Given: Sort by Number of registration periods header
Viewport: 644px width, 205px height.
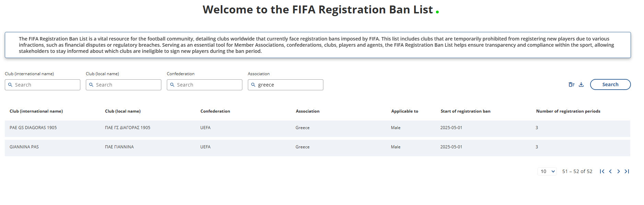Looking at the screenshot, I should (x=568, y=111).
